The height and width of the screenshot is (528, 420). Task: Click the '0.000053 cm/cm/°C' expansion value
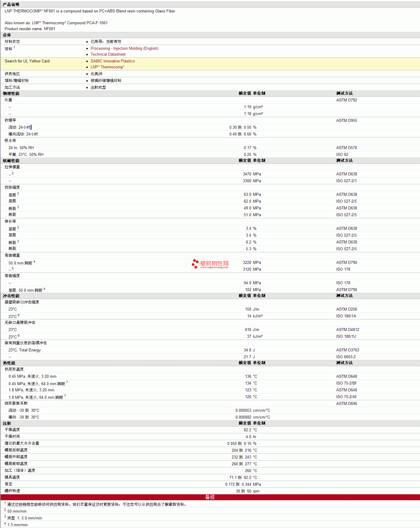coord(253,411)
